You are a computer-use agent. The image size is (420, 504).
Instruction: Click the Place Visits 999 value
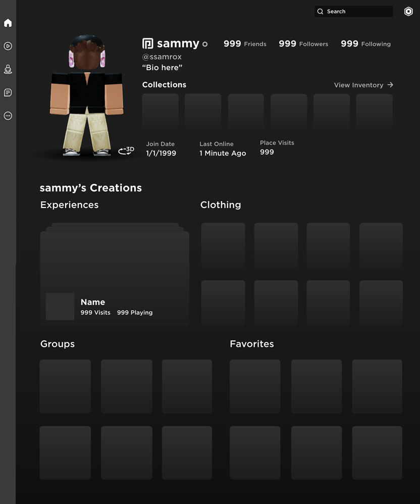point(267,152)
